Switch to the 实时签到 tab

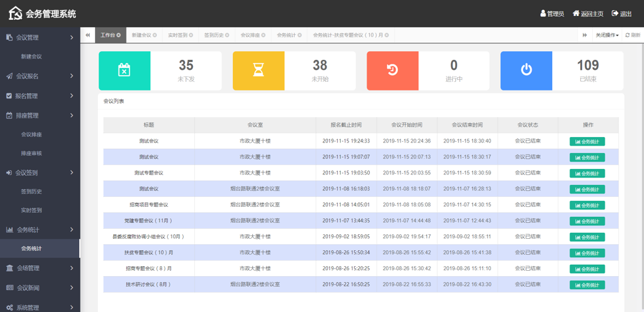click(x=177, y=35)
